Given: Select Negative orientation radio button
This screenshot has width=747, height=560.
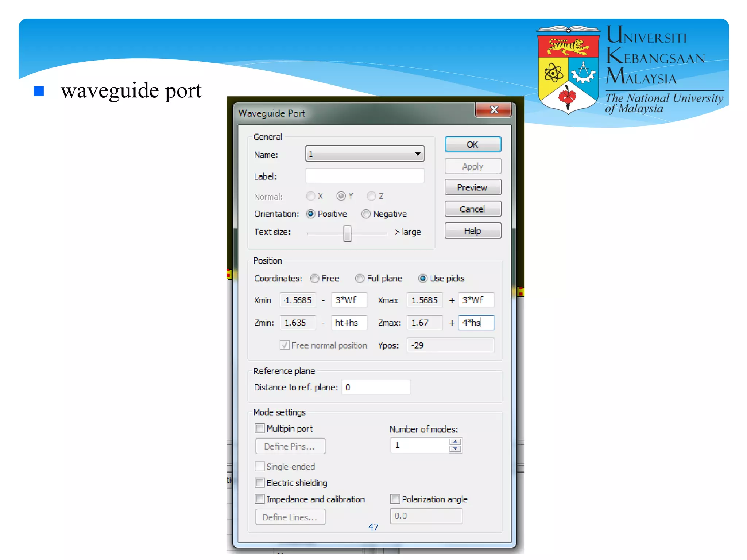Looking at the screenshot, I should click(366, 214).
